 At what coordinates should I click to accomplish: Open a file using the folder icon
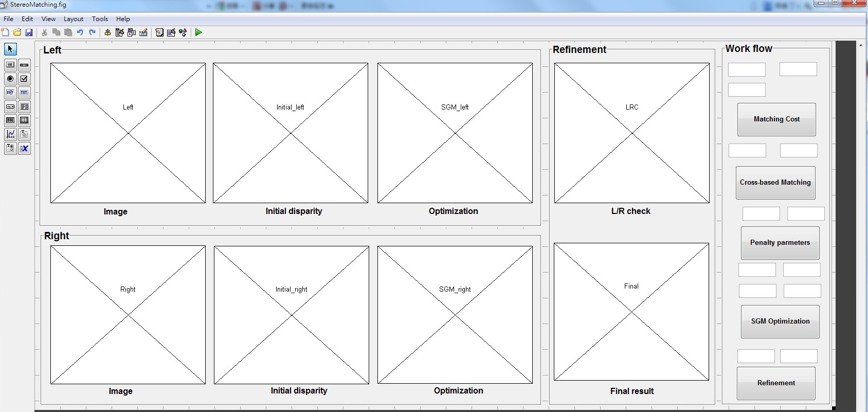[x=17, y=32]
